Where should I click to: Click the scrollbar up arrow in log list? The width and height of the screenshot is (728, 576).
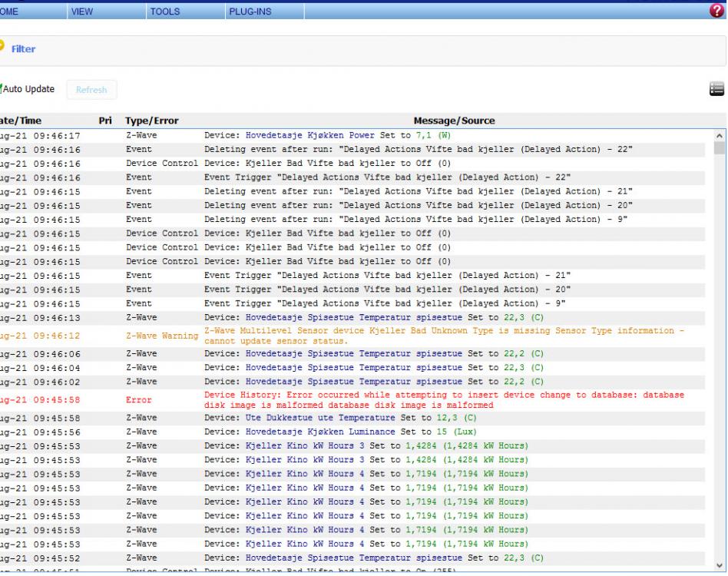coord(720,136)
